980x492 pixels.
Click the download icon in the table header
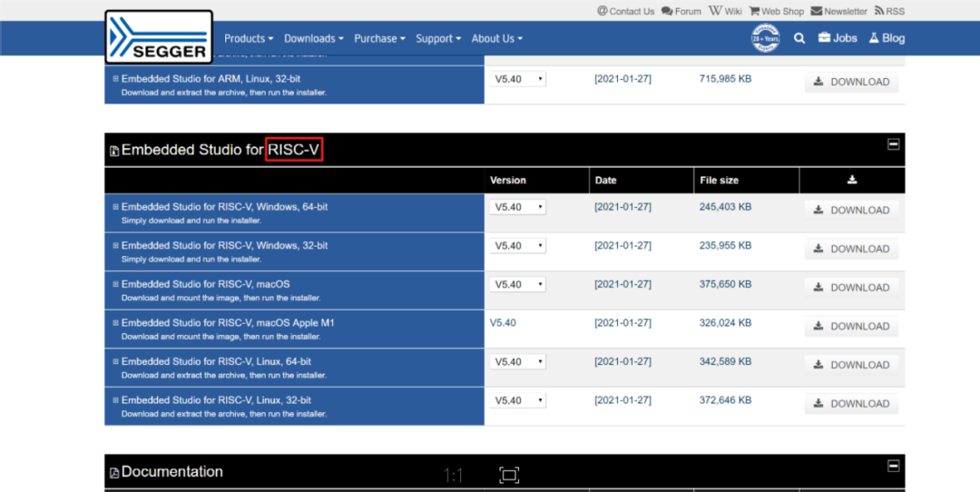852,180
